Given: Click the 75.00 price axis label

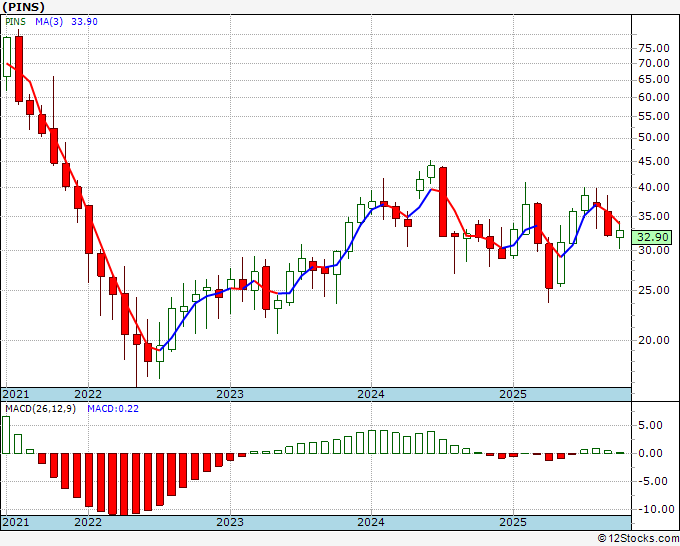Looking at the screenshot, I should tap(654, 48).
